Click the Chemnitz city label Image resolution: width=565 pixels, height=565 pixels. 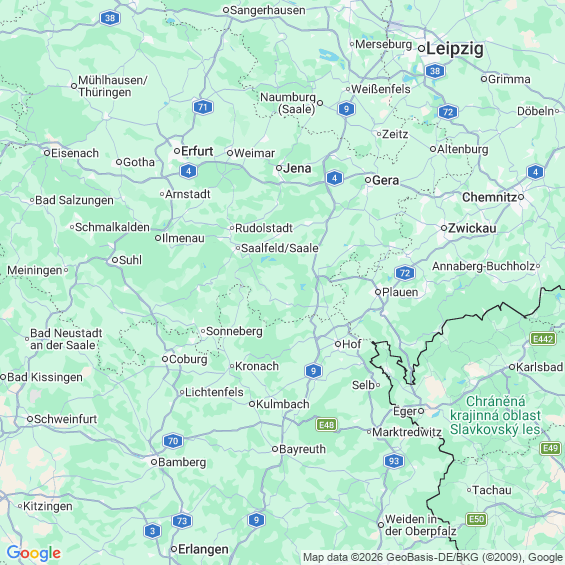[490, 197]
